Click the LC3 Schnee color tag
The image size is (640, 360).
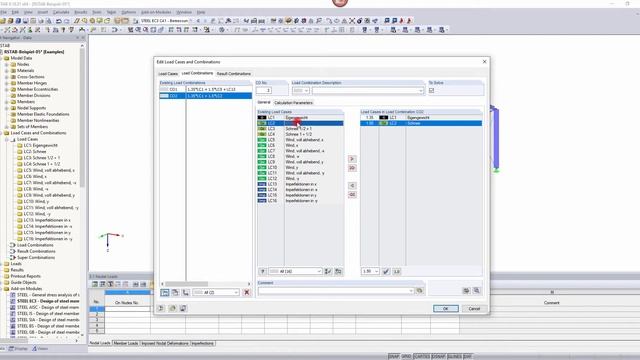(x=262, y=129)
